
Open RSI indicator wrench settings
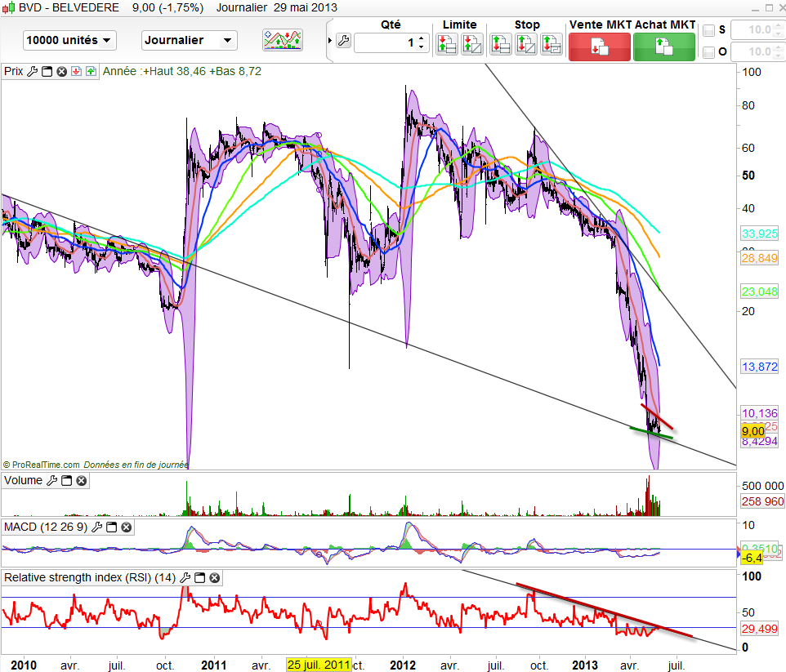[x=185, y=578]
